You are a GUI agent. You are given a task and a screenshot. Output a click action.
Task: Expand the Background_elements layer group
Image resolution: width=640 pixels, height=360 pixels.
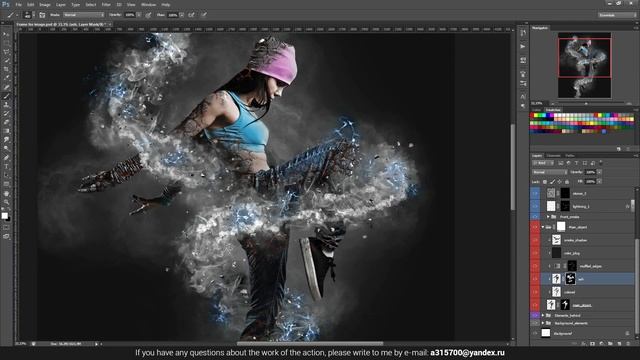(543, 323)
